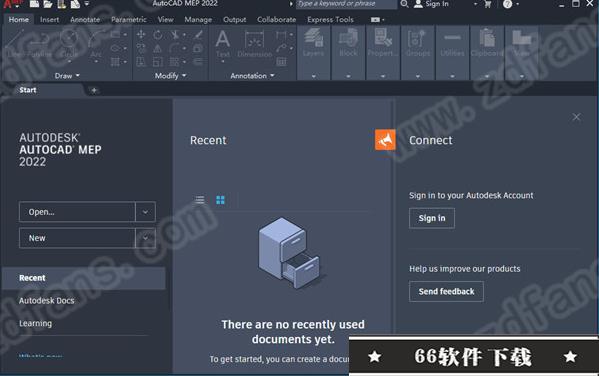
Task: Select Recent in the left sidebar
Action: pos(83,278)
